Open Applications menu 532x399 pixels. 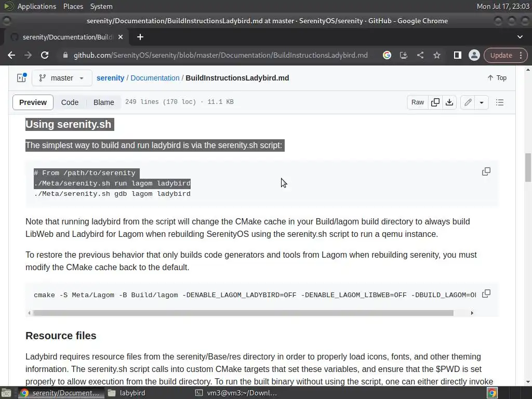pos(37,6)
